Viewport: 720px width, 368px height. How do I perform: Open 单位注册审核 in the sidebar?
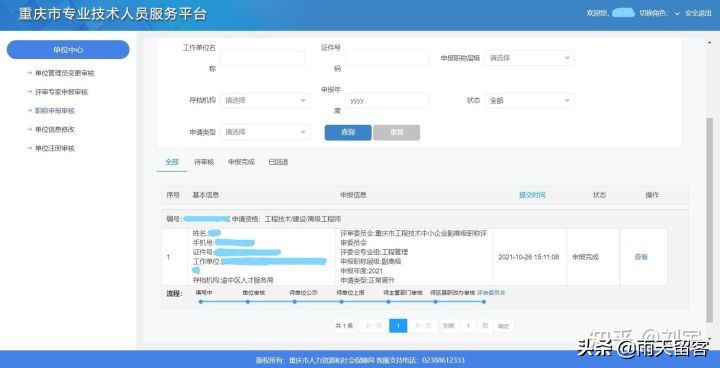pyautogui.click(x=55, y=148)
